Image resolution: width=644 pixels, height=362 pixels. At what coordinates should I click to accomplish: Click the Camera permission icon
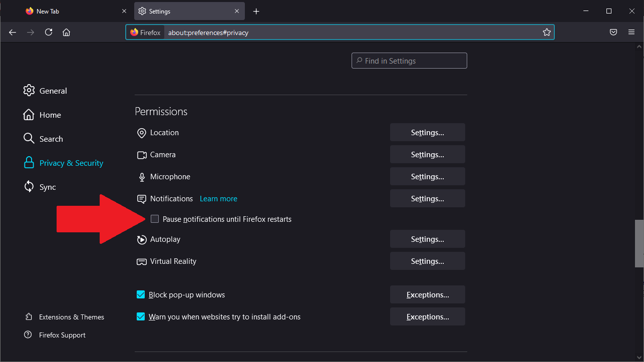pos(141,155)
